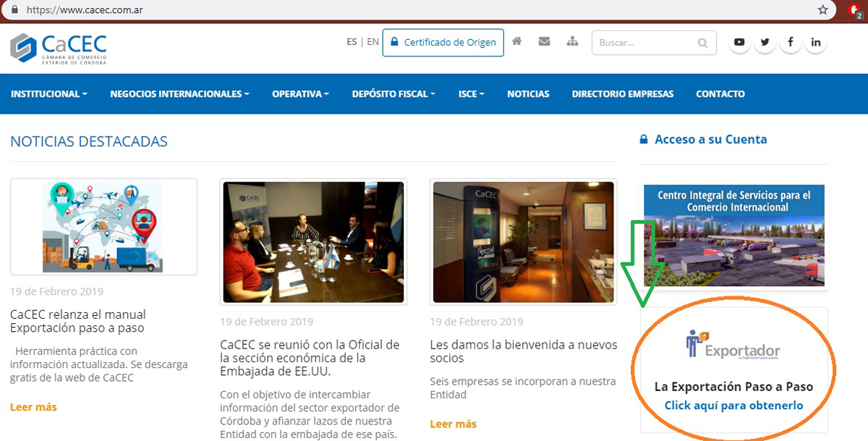Click the CaCEC logo
Image resolution: width=868 pixels, height=441 pixels.
59,48
